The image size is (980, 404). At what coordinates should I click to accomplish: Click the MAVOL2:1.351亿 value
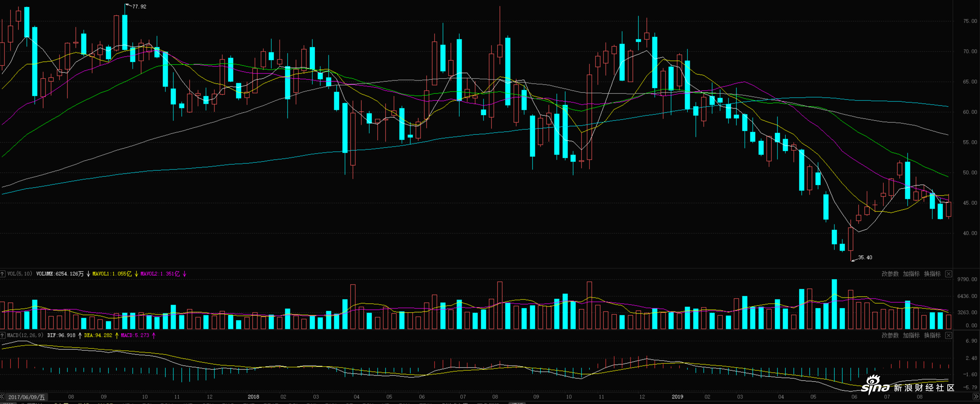[x=160, y=274]
